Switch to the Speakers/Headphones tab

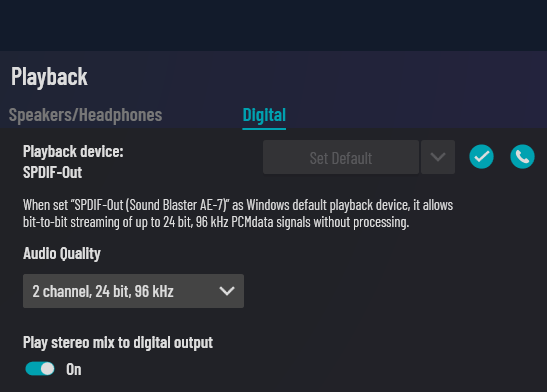(85, 115)
